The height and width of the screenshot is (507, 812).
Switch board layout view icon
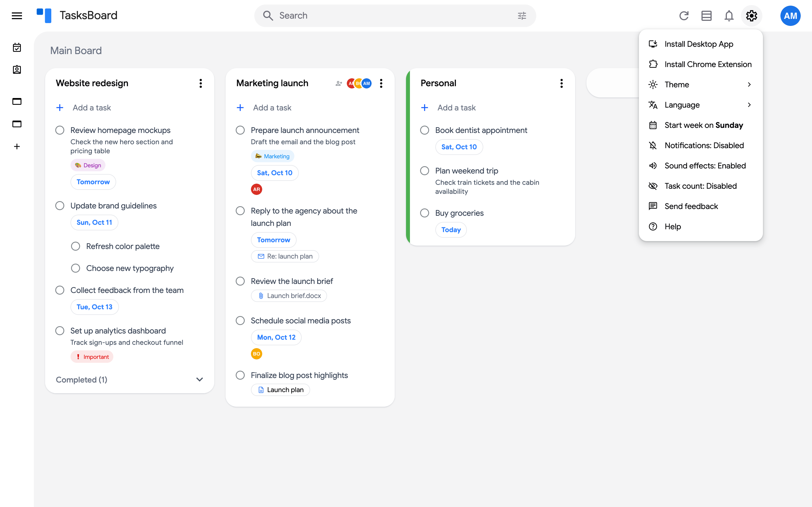pos(706,16)
